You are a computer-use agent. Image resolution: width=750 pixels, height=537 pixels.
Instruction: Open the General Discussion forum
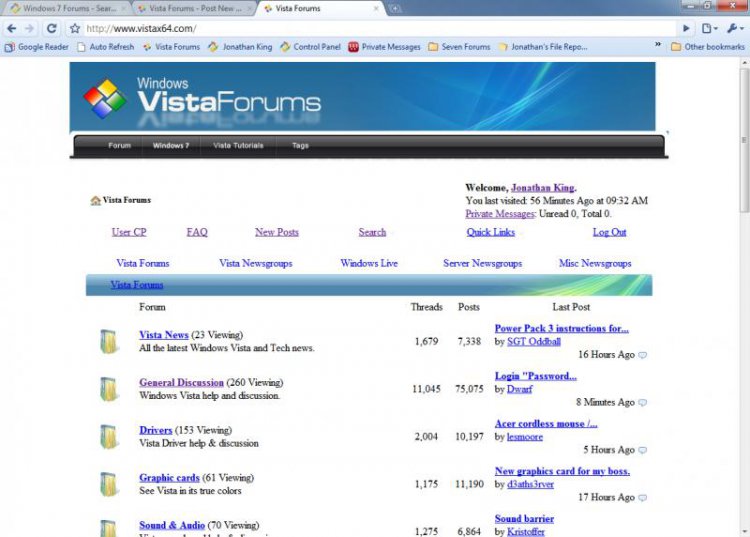point(181,383)
